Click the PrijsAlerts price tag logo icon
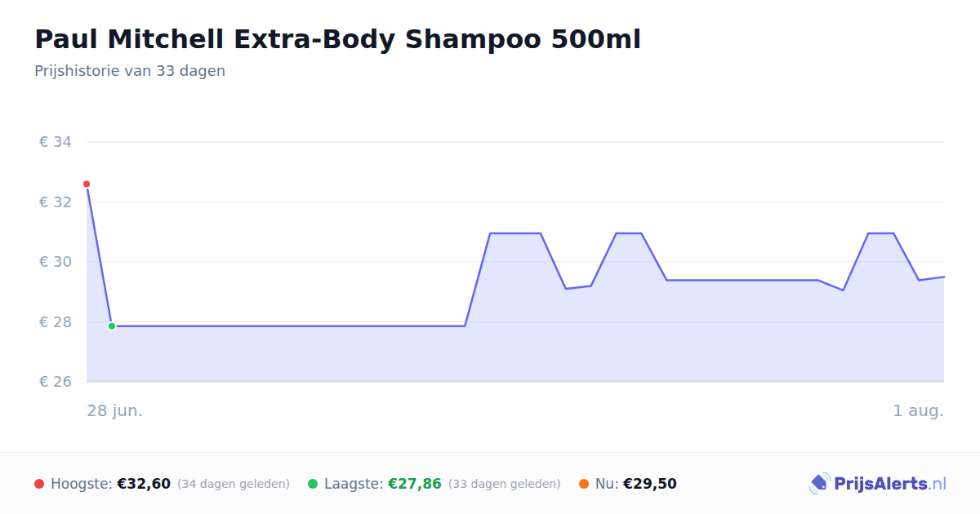980x514 pixels. pos(819,484)
